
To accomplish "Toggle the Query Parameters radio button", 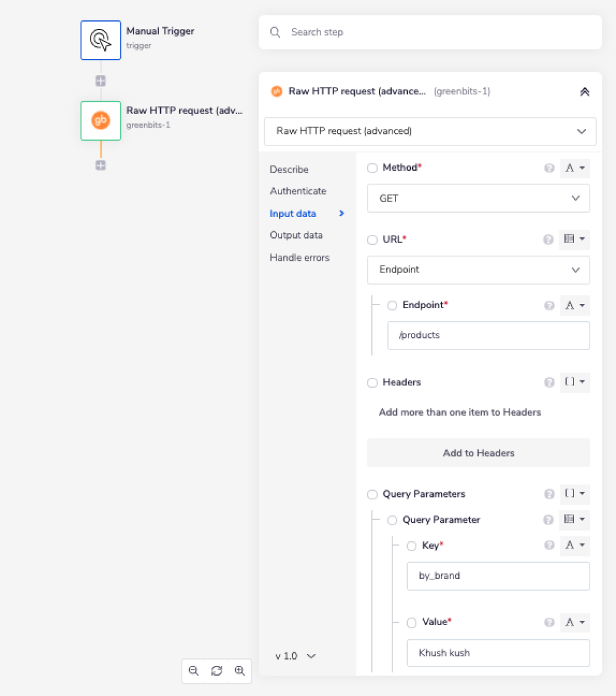I will pos(372,494).
